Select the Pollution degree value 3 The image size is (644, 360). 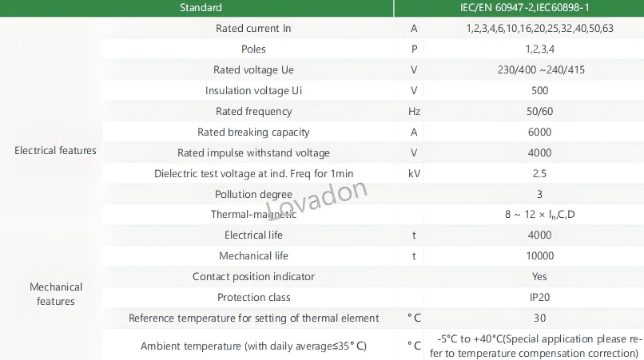click(x=539, y=194)
